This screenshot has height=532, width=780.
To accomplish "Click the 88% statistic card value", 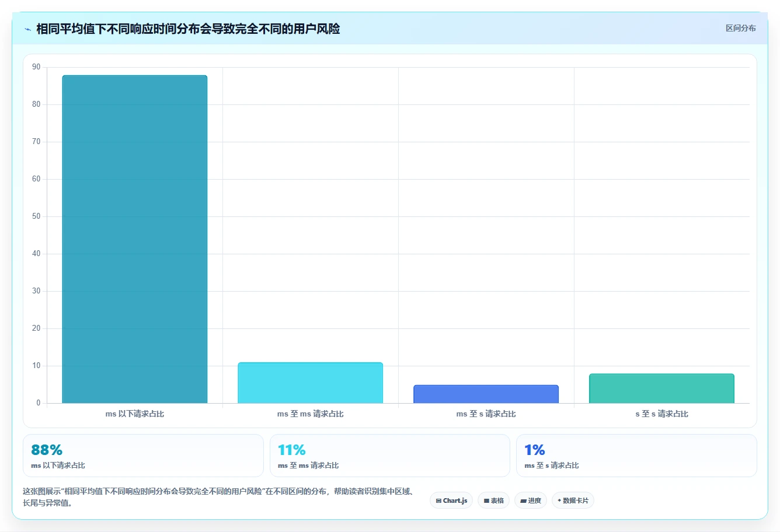I will [47, 450].
